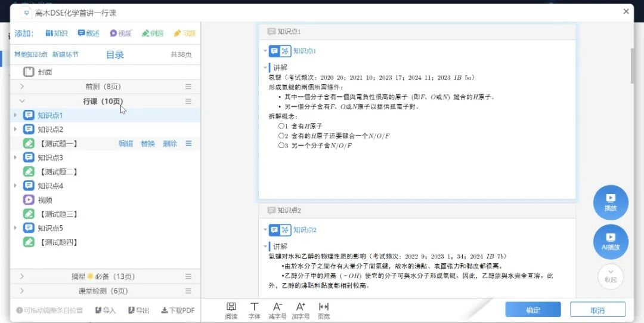Click 其他知识点 link
This screenshot has width=644, height=323.
[x=31, y=54]
